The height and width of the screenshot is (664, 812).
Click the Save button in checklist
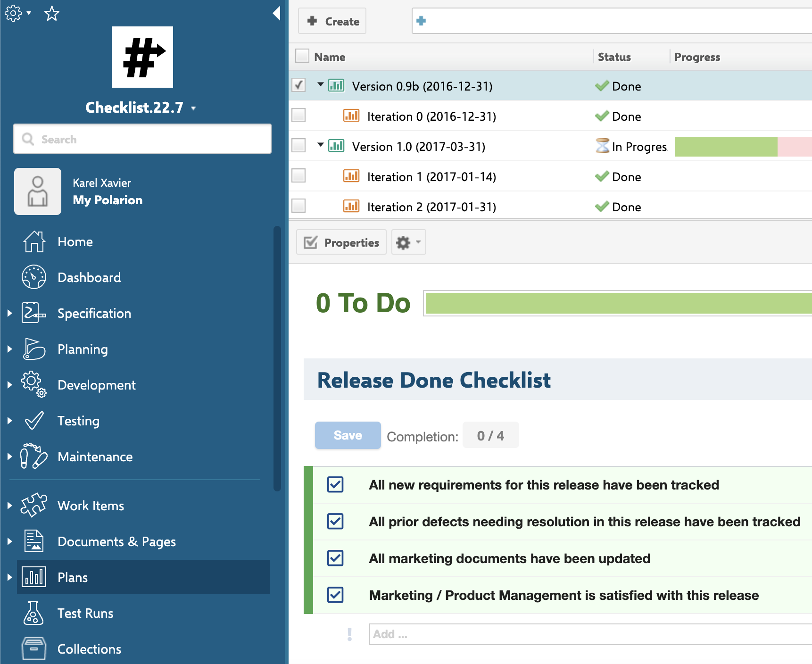point(348,435)
